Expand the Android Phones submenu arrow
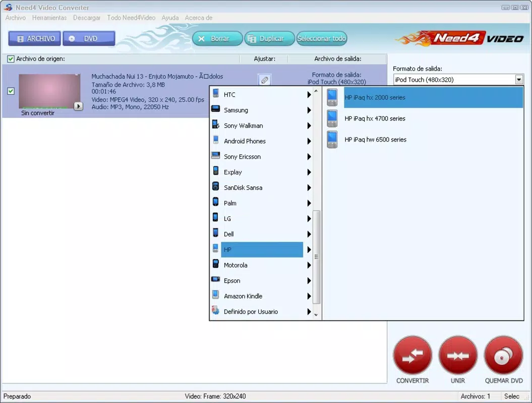 pos(309,141)
